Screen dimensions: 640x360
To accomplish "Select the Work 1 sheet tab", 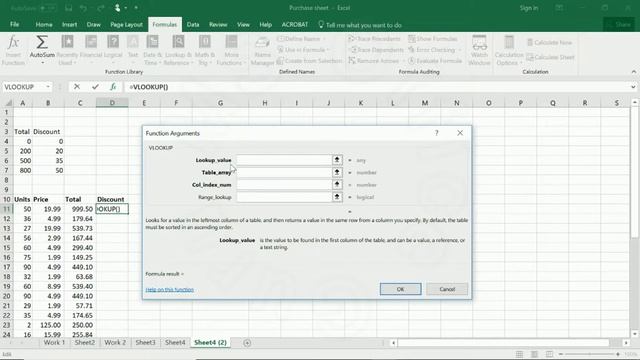I will click(54, 342).
